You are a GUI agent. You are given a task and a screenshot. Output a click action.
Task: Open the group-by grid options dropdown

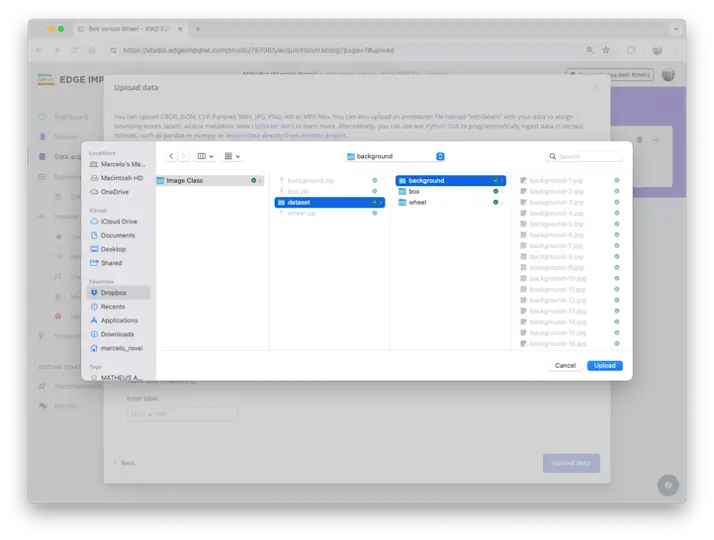[x=232, y=157]
